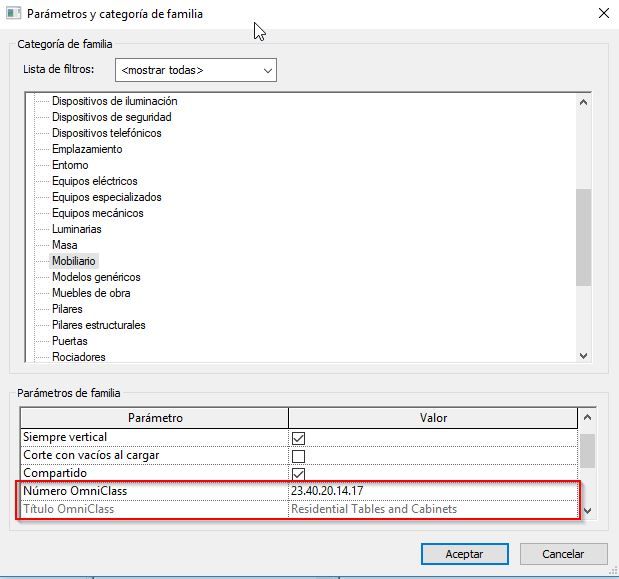The width and height of the screenshot is (619, 579).
Task: Toggle the Compartido checkbox
Action: tap(298, 474)
